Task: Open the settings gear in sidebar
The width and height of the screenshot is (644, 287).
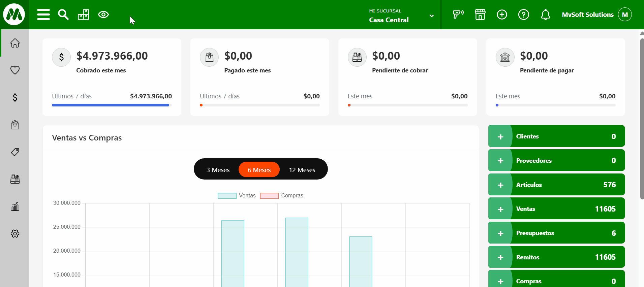Action: [15, 233]
